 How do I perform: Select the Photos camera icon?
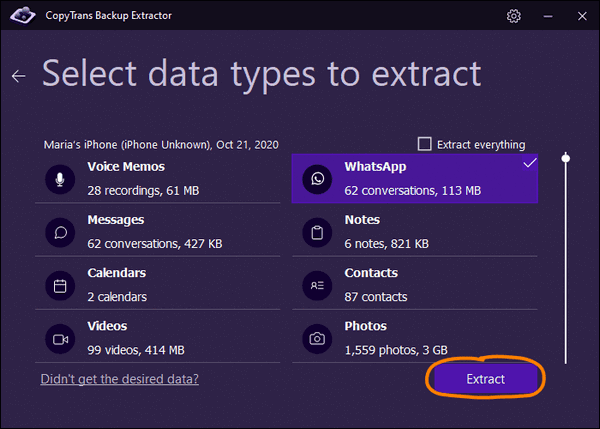[x=317, y=339]
